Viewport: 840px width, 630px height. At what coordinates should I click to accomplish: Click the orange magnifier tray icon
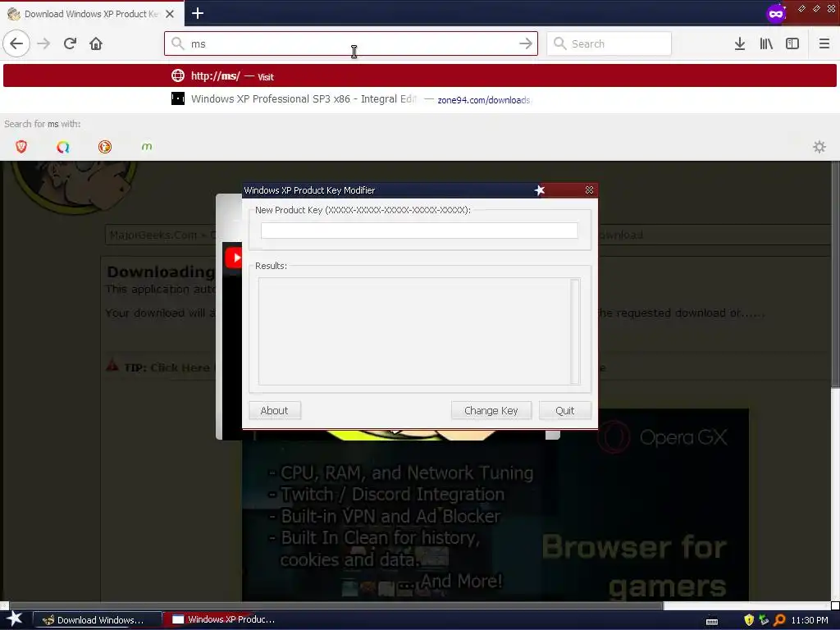(x=779, y=620)
